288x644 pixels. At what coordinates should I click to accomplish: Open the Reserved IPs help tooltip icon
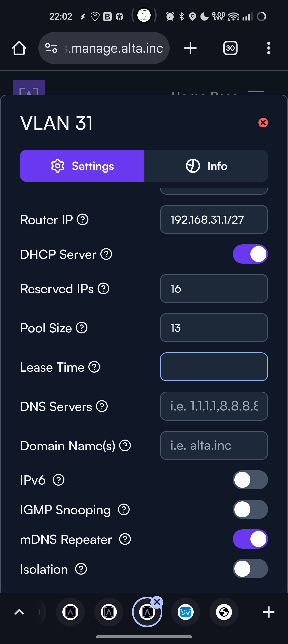click(103, 289)
